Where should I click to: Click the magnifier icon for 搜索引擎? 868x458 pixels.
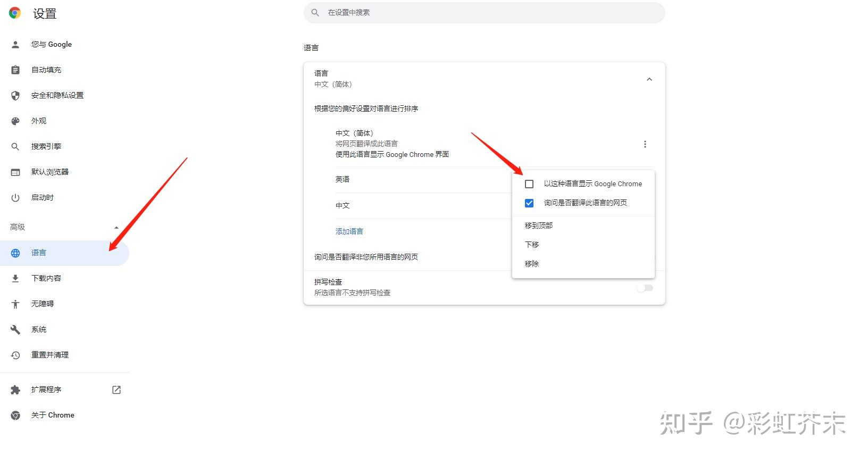click(15, 147)
